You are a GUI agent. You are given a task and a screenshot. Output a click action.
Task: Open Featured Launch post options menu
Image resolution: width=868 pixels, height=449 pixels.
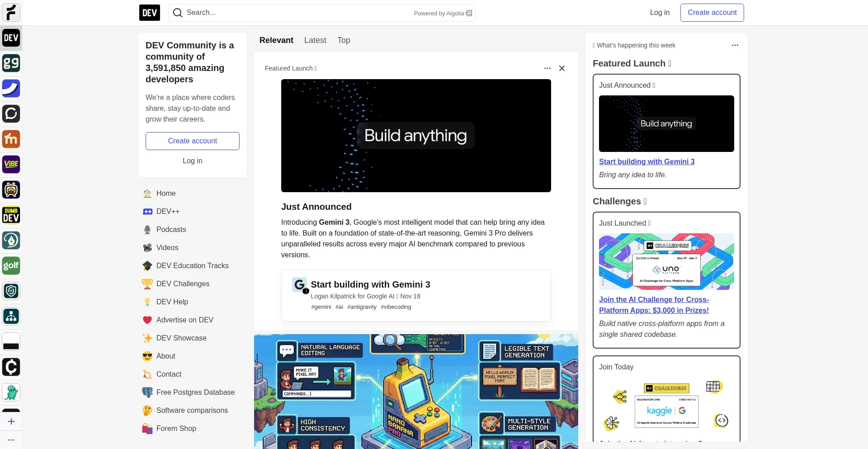pos(547,68)
